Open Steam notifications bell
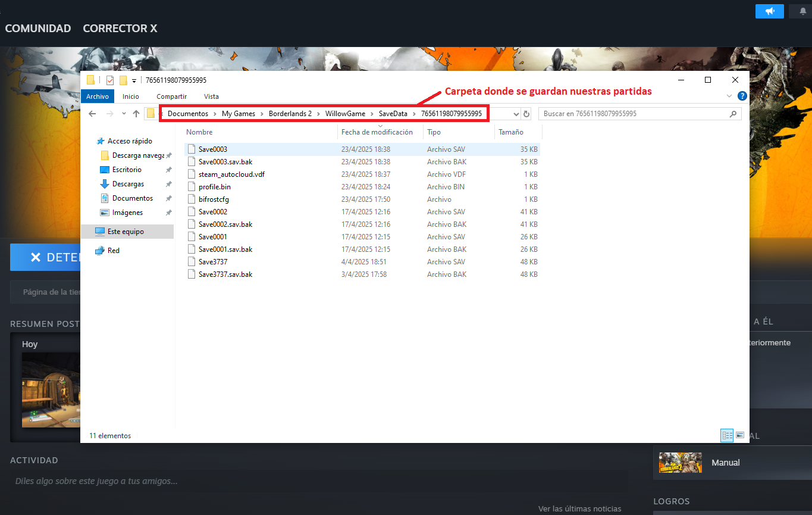The image size is (812, 515). tap(803, 11)
